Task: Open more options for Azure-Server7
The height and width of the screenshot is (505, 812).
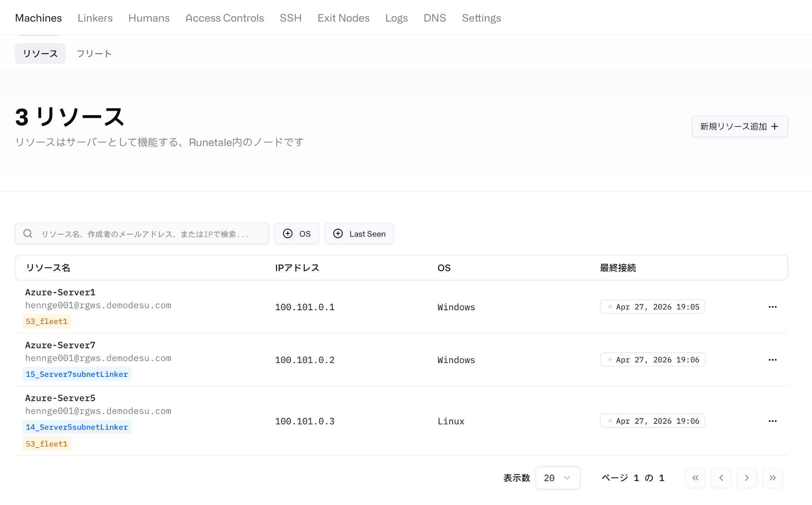Action: point(772,360)
